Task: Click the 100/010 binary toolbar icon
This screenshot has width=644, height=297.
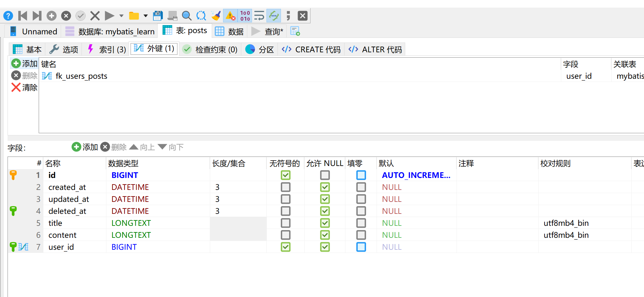Action: click(245, 15)
